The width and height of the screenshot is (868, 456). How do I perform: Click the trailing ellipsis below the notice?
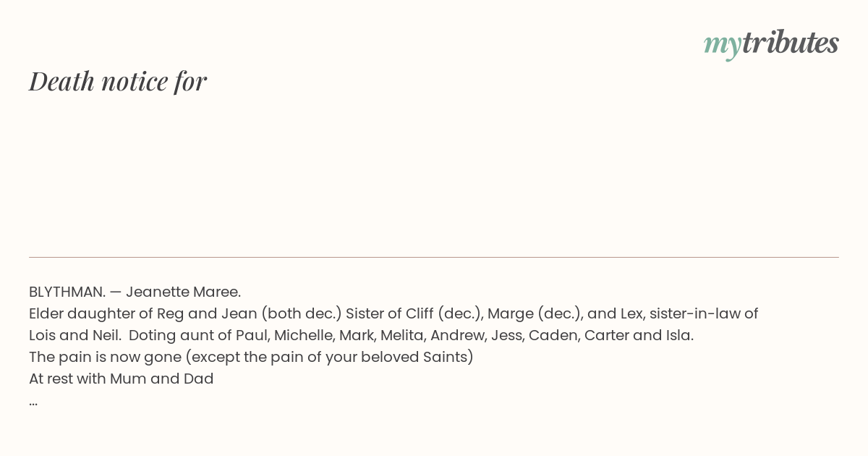(33, 402)
